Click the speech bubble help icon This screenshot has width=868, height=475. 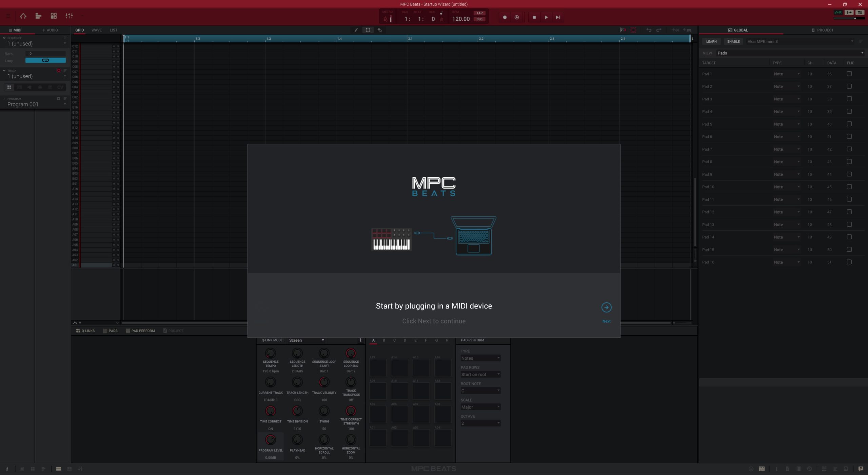click(861, 469)
